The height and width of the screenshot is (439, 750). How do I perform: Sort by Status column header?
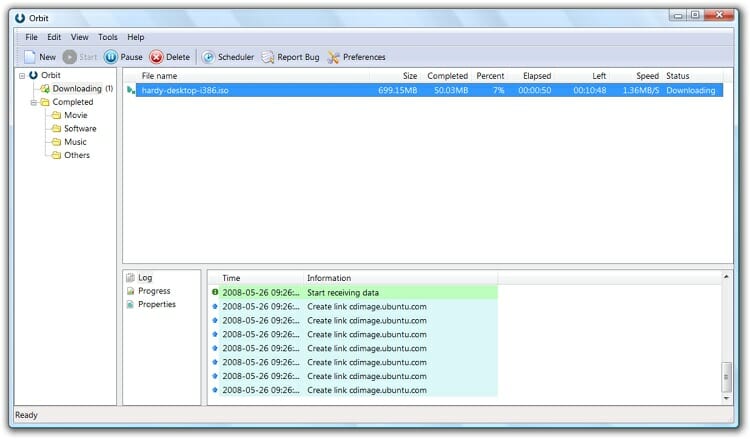(678, 76)
